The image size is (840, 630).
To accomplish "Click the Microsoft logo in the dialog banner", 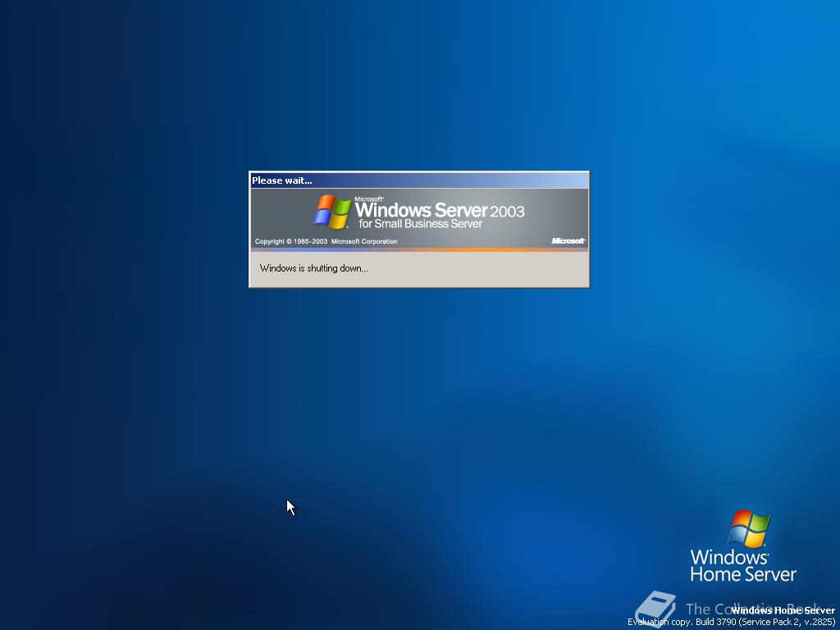I will pyautogui.click(x=568, y=241).
